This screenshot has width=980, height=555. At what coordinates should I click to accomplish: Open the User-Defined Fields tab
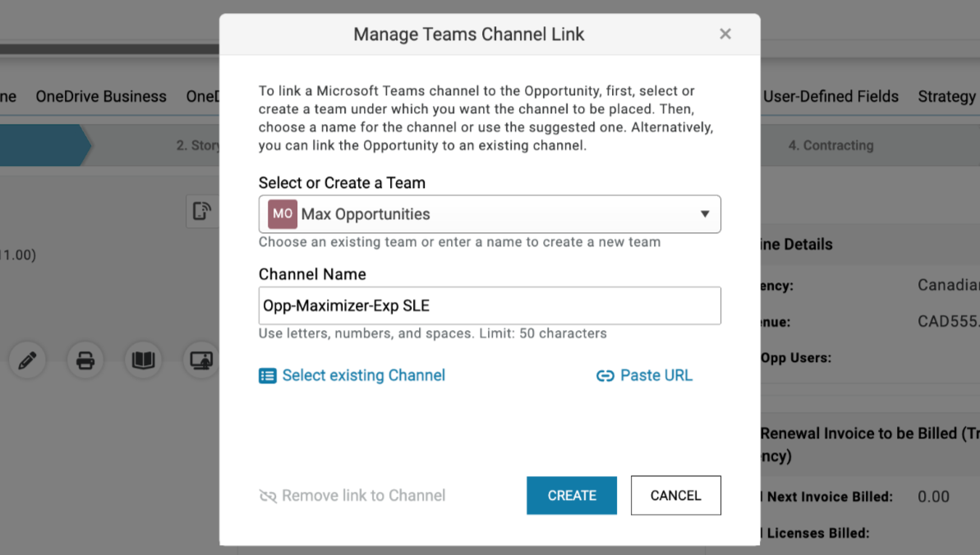[x=830, y=96]
